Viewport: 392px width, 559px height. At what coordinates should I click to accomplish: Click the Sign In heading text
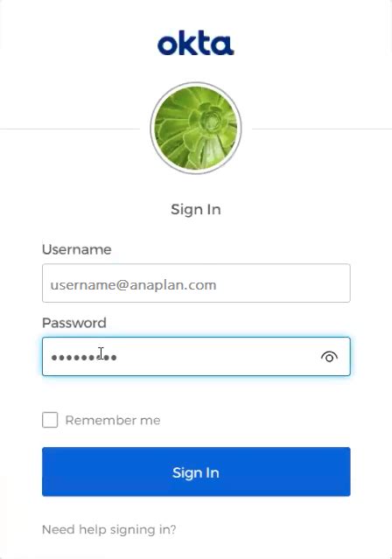coord(196,209)
